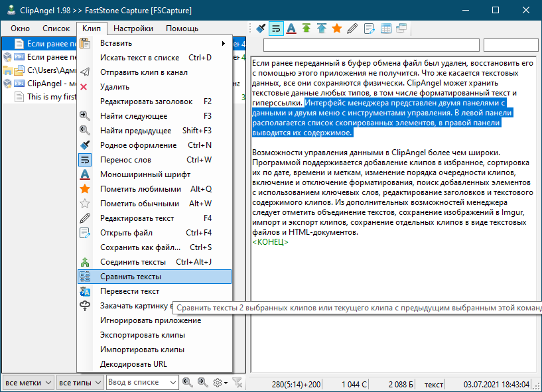The height and width of the screenshot is (392, 542).
Task: Open the все метки dropdown
Action: click(x=29, y=383)
